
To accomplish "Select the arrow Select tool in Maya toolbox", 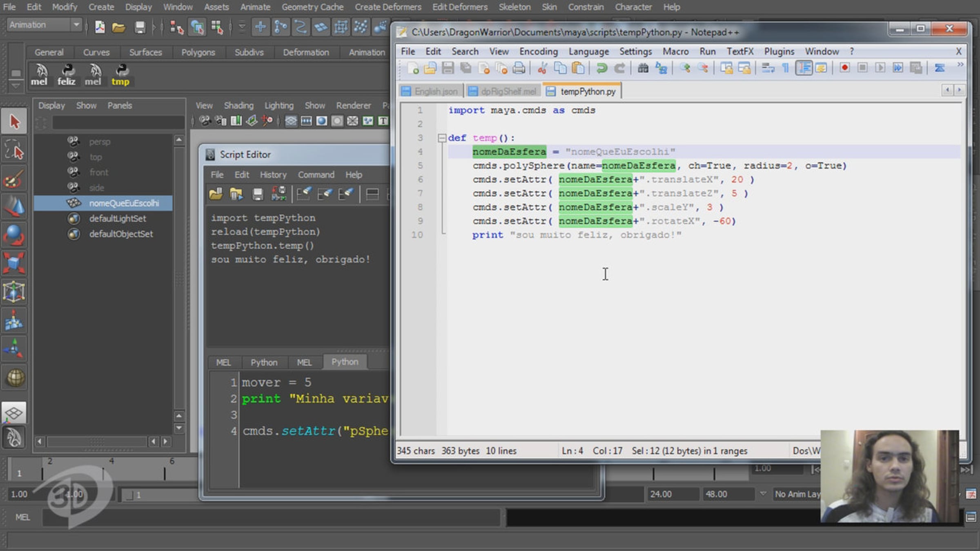I will pos(14,121).
